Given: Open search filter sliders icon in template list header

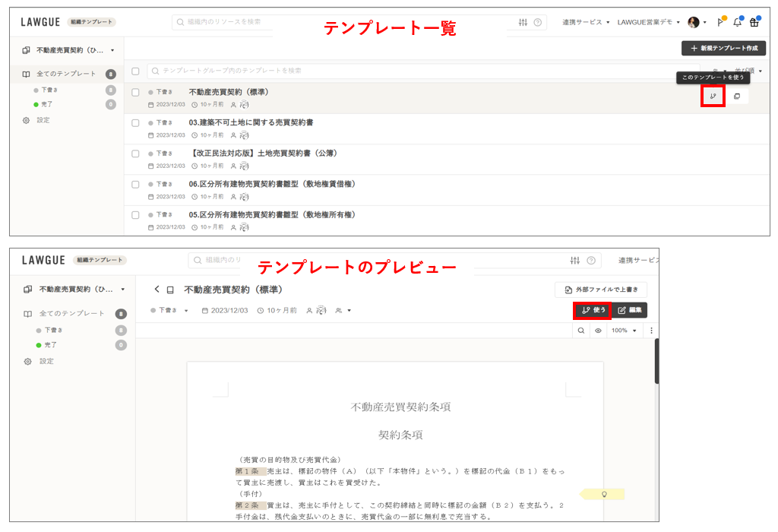Looking at the screenshot, I should [523, 23].
